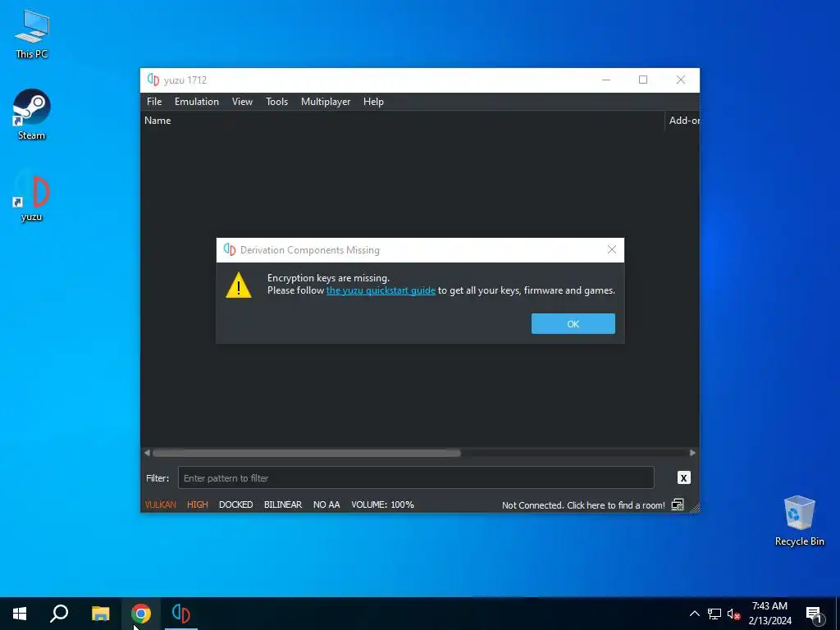
Task: Open the This PC desktop icon
Action: 32,34
